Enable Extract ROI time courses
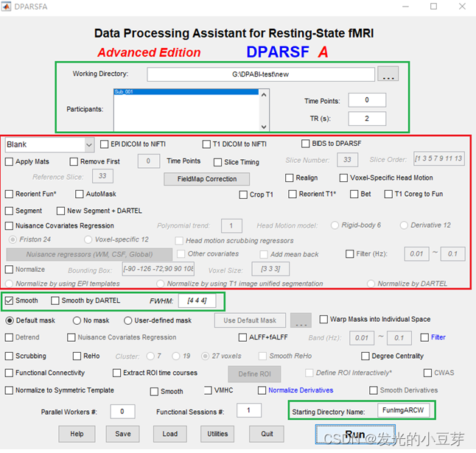The width and height of the screenshot is (476, 453). [x=116, y=373]
